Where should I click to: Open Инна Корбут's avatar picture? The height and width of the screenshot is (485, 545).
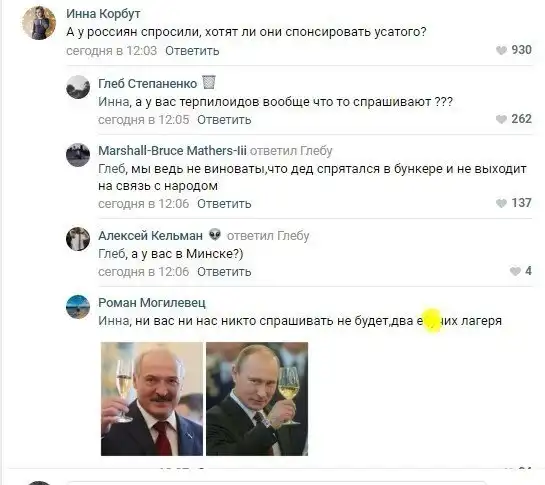tap(39, 23)
